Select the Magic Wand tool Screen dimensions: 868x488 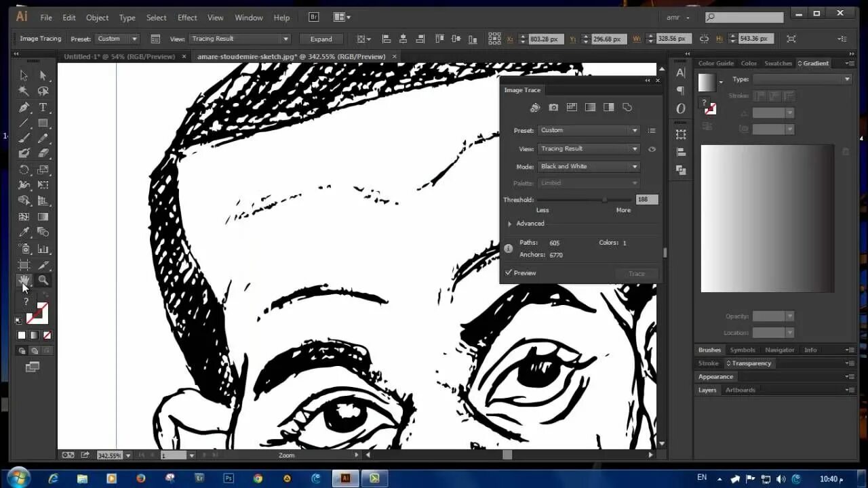point(24,91)
